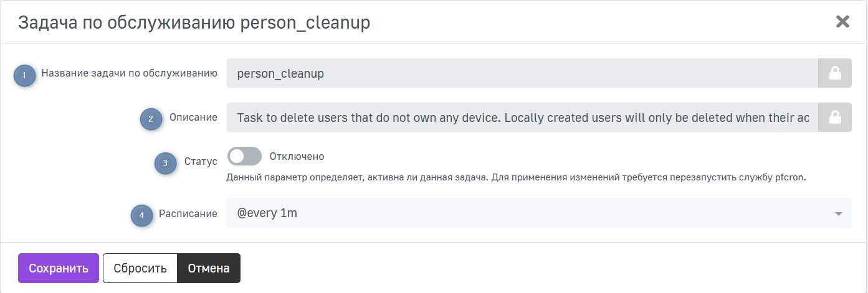Click the Статус field label
The width and height of the screenshot is (868, 293).
tap(201, 161)
